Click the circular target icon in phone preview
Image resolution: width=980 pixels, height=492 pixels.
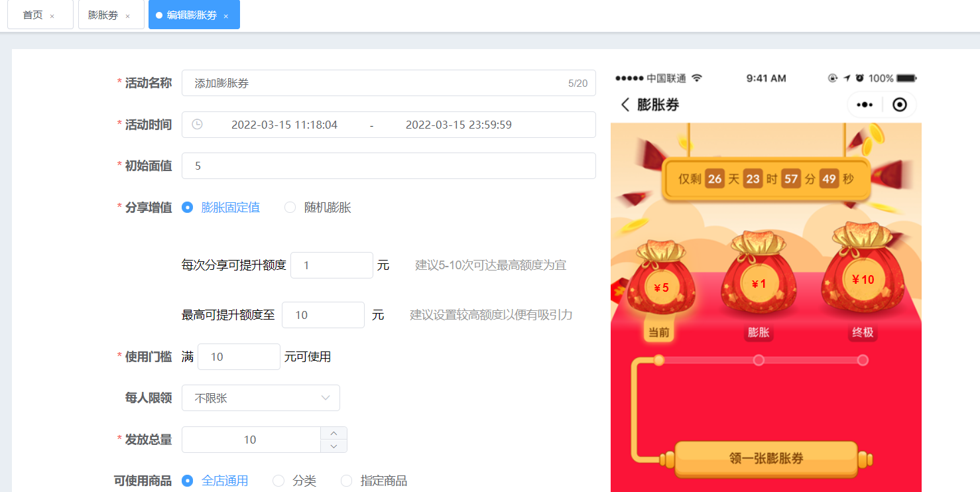[900, 105]
